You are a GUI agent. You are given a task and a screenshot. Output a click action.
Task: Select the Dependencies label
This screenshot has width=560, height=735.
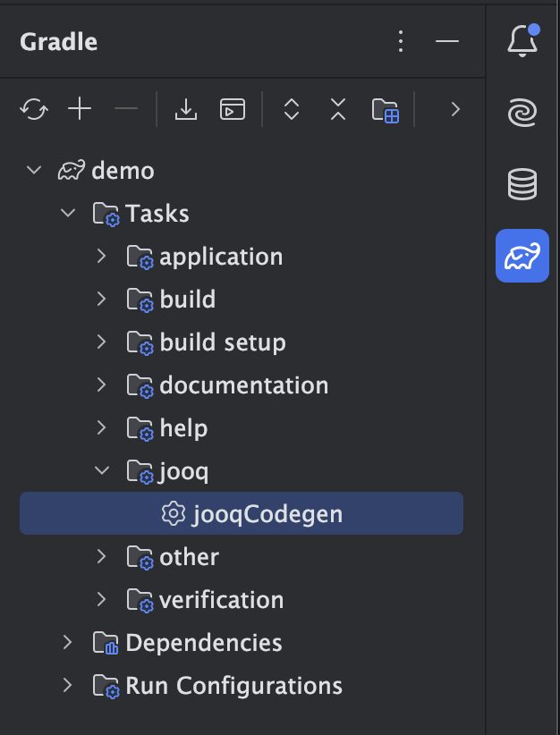[x=204, y=643]
